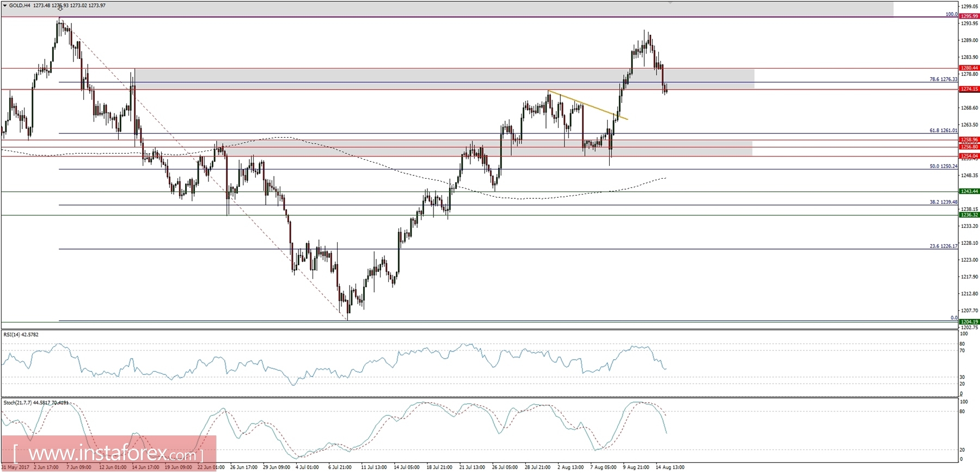The height and width of the screenshot is (473, 980).
Task: Click the 1204.19 green price label
Action: pos(969,322)
